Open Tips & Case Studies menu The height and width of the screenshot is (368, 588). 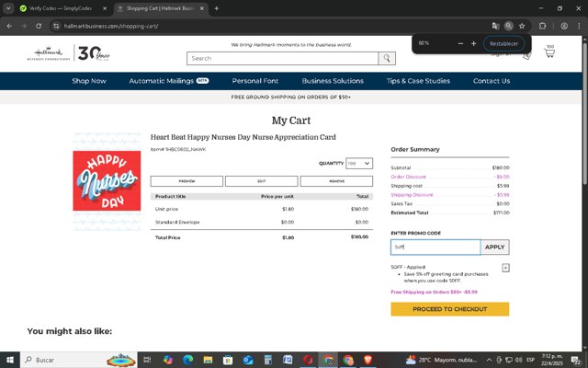pos(418,81)
